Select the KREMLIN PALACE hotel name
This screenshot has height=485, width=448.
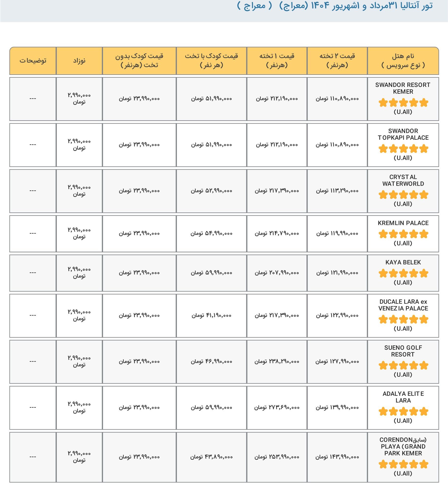coord(403,223)
